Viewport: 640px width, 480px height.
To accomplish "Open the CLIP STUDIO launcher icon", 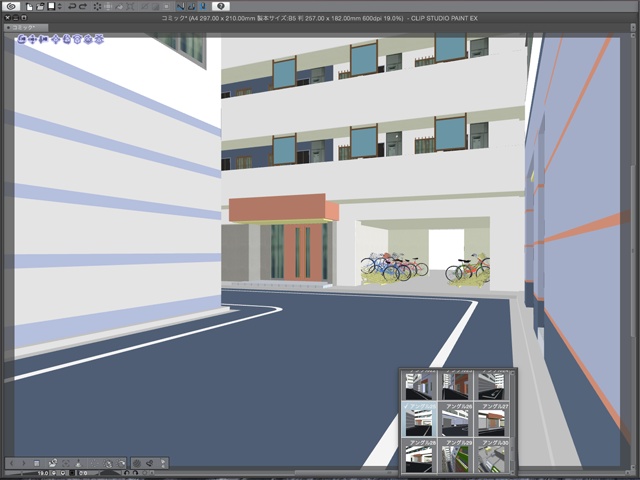I will click(x=11, y=6).
